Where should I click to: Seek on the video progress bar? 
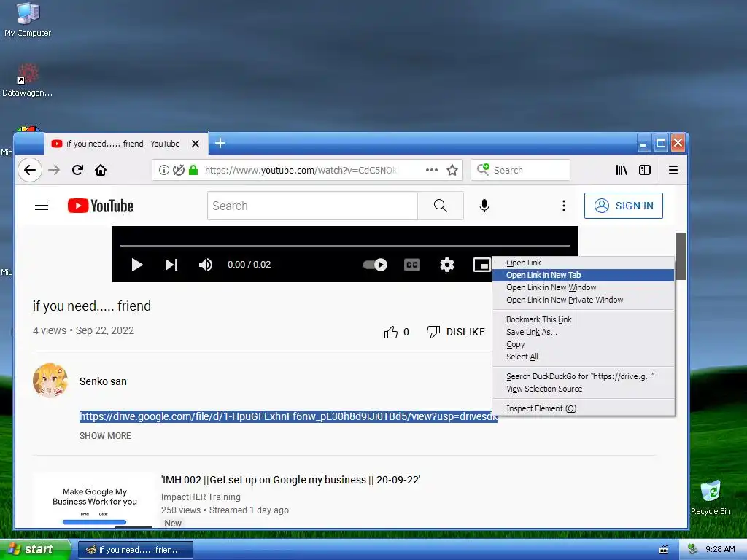click(x=345, y=246)
